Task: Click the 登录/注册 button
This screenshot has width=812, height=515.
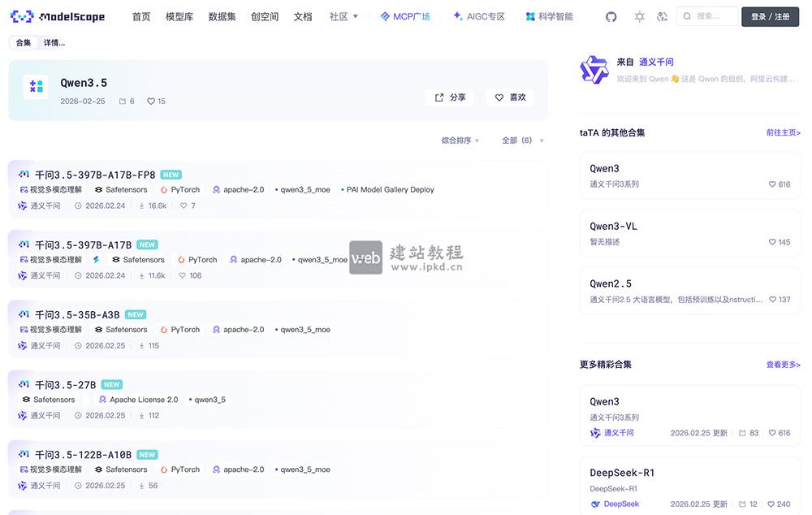Action: pyautogui.click(x=770, y=15)
